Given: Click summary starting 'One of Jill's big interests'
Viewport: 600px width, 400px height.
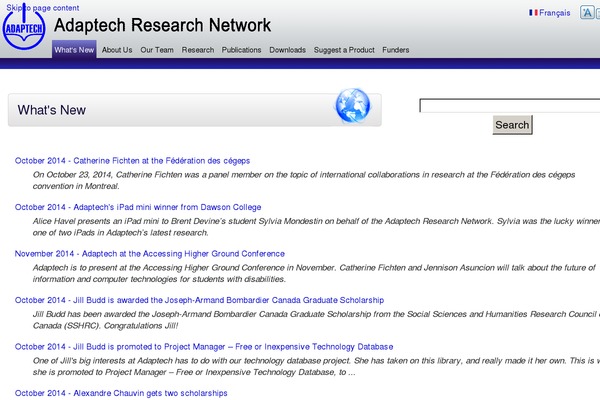Looking at the screenshot, I should 316,366.
